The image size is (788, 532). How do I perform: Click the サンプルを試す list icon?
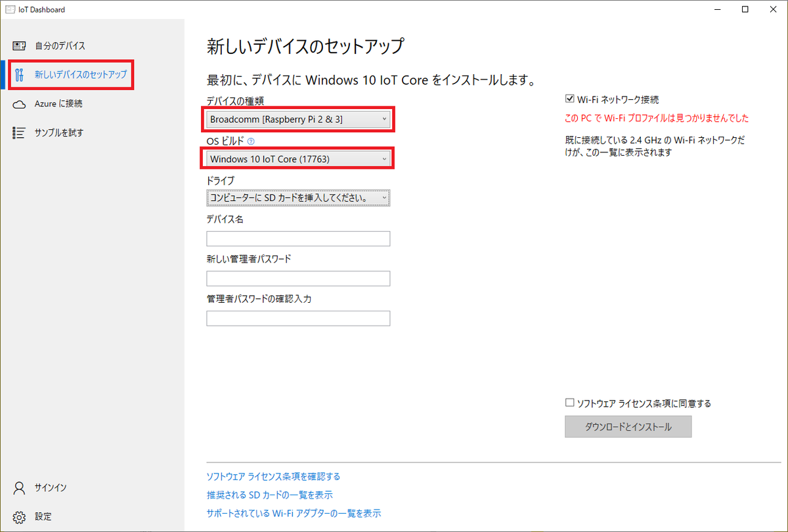(x=19, y=133)
